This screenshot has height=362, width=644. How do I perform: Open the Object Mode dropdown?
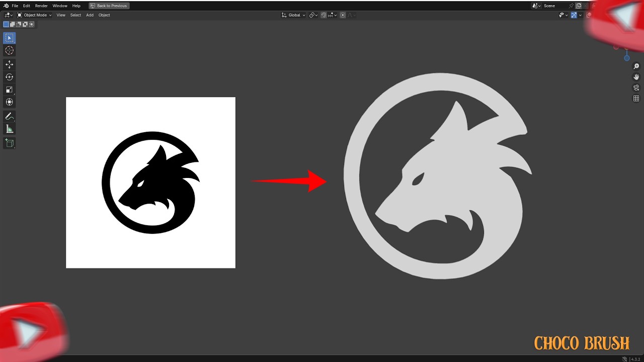(x=34, y=15)
